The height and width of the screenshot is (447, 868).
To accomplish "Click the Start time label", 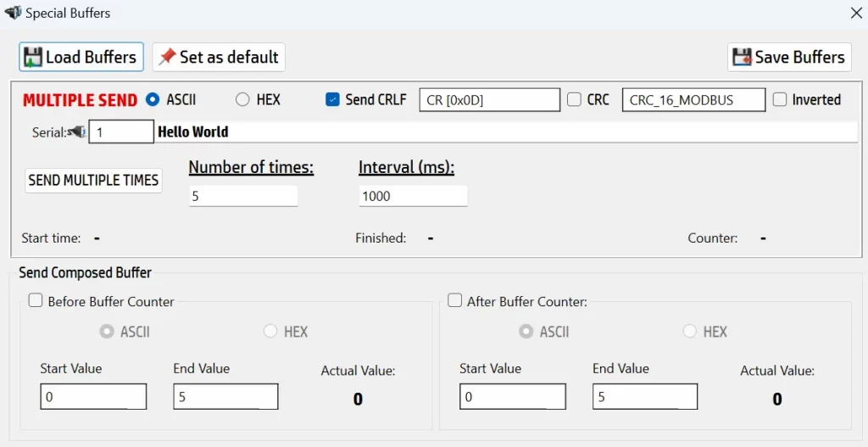I will tap(51, 238).
